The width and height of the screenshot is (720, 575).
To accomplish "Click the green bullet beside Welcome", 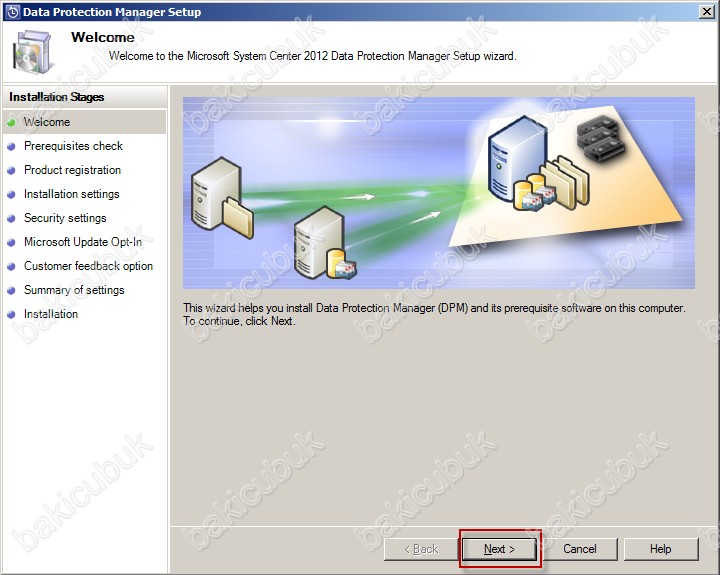I will pos(11,123).
